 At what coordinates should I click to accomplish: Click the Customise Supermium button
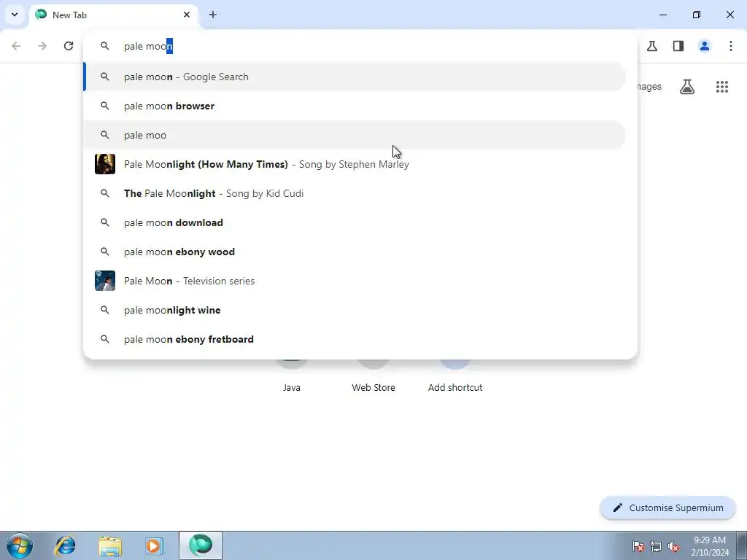pyautogui.click(x=667, y=507)
